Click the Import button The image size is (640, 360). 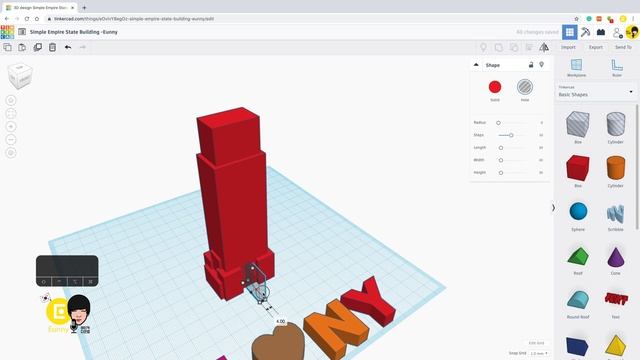pos(568,47)
